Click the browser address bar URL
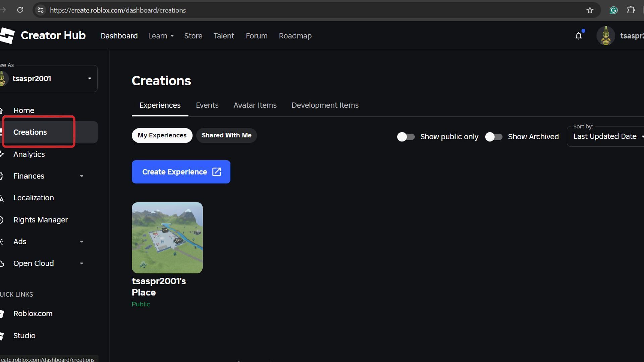The width and height of the screenshot is (644, 362). [x=118, y=10]
